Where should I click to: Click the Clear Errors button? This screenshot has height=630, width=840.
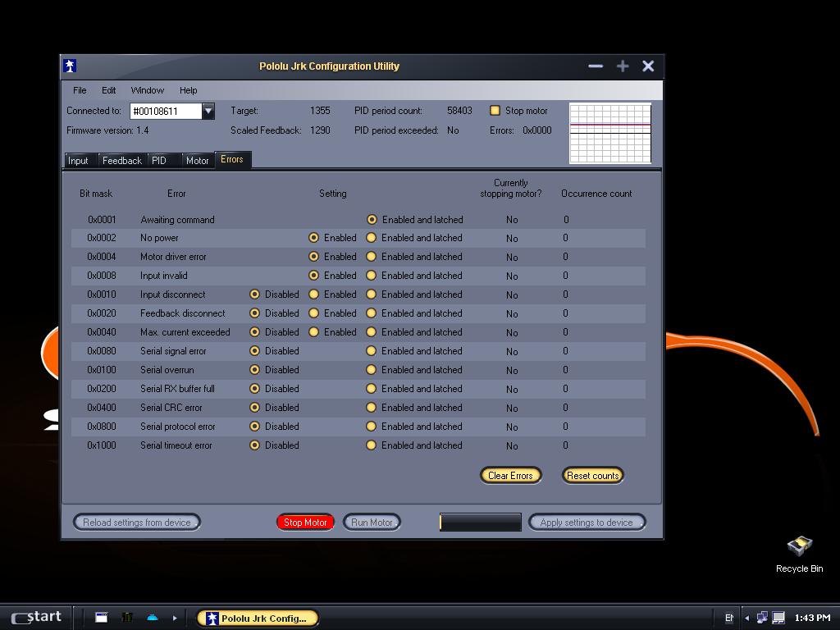[510, 475]
